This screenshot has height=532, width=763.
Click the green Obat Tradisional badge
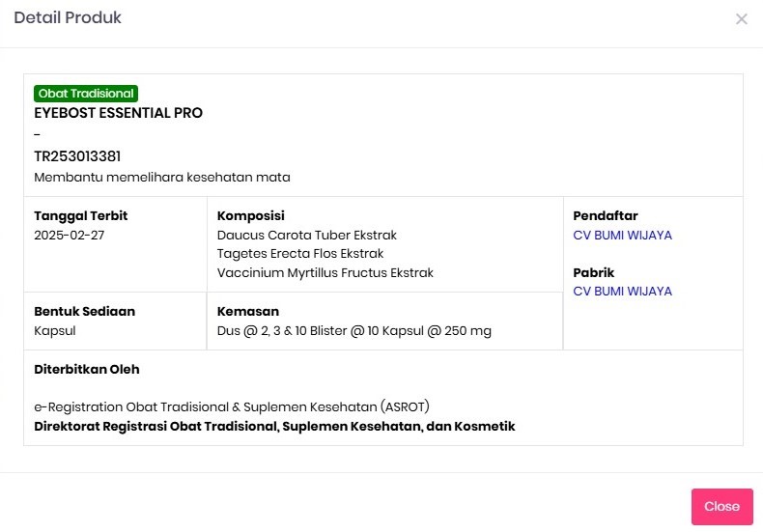(x=86, y=94)
